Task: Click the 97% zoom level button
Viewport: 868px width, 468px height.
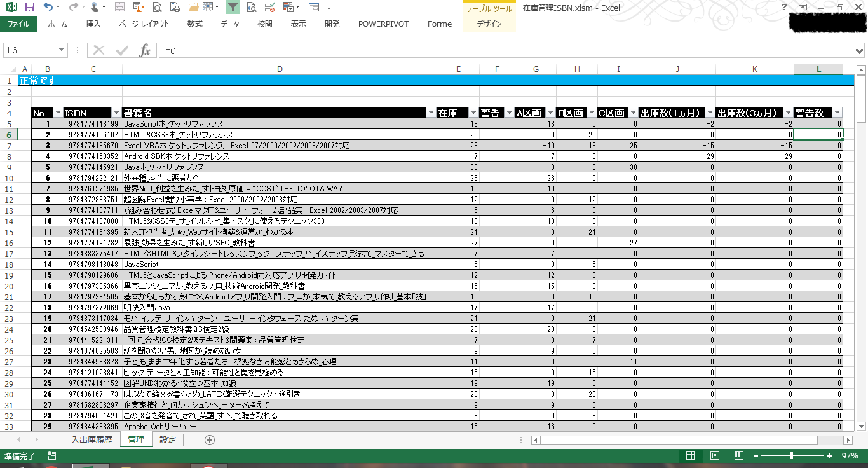Action: pos(850,456)
